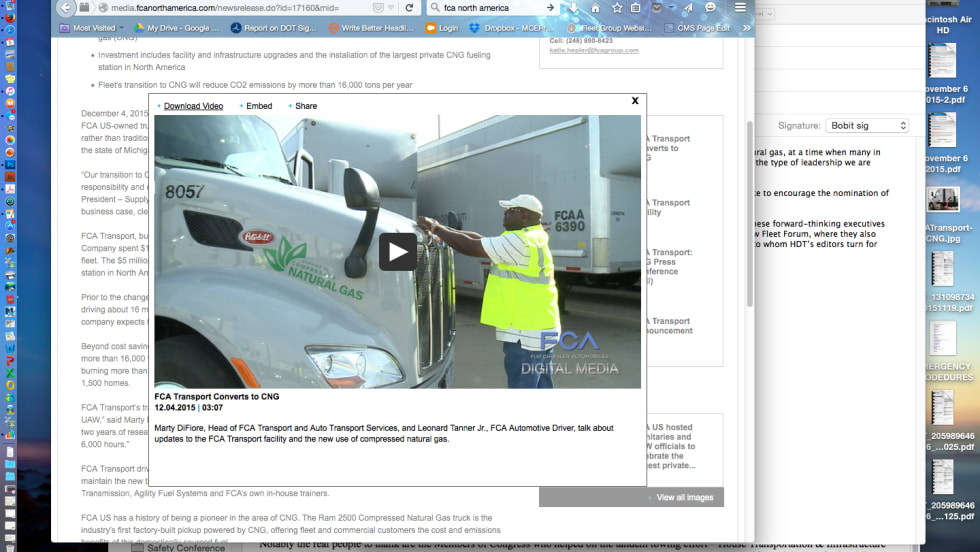Open the Embed option
The image size is (980, 552).
click(x=258, y=106)
